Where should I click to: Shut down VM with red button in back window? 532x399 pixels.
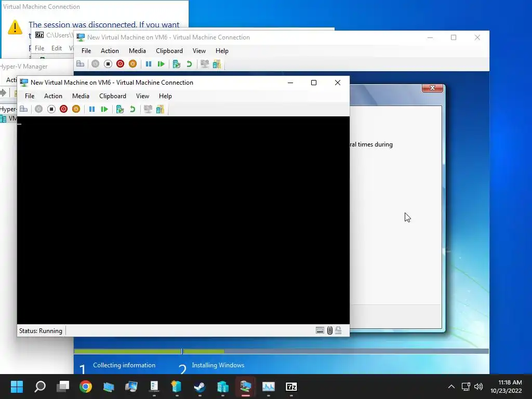(120, 64)
